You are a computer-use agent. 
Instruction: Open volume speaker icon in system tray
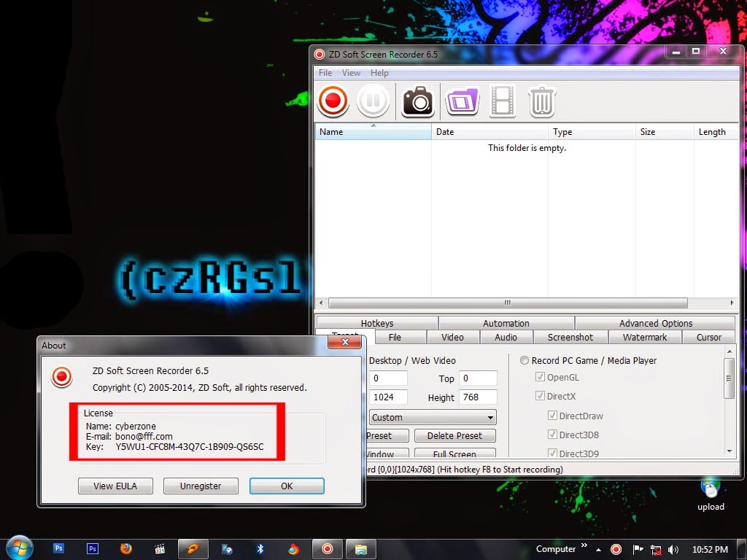(x=673, y=550)
